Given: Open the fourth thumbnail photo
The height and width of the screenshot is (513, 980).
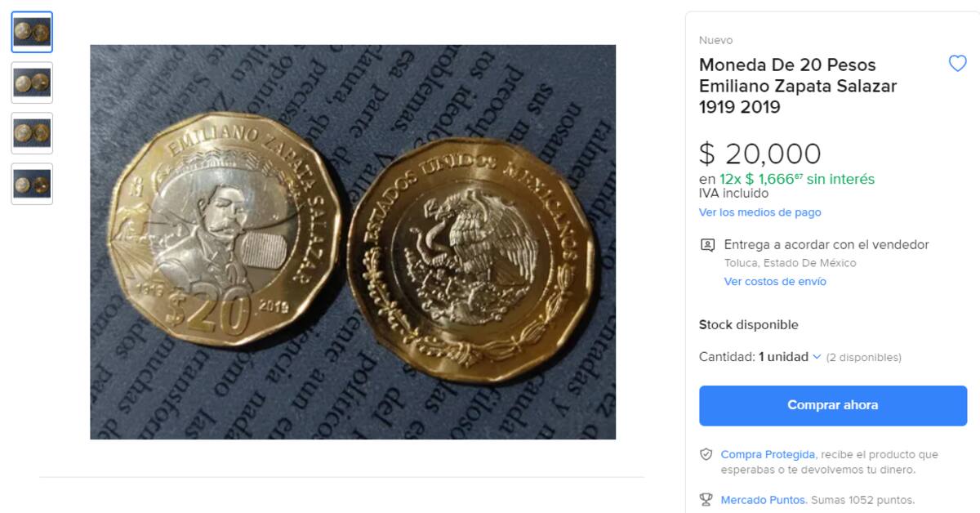Looking at the screenshot, I should tap(32, 184).
